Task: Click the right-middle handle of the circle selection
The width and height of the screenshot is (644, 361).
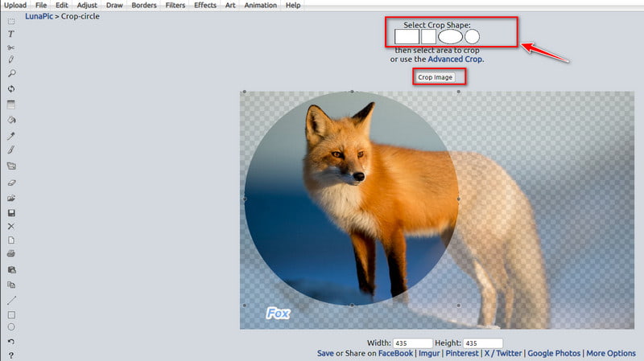Action: pyautogui.click(x=459, y=199)
